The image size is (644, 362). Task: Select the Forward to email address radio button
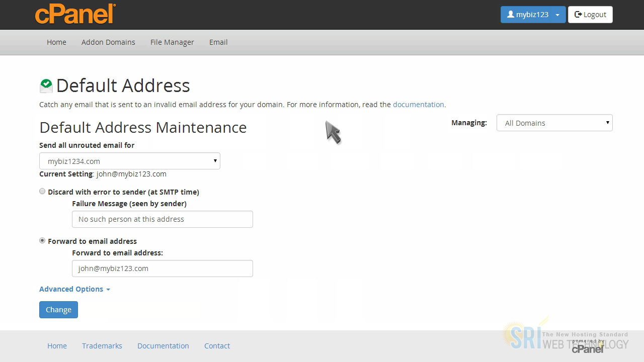[42, 241]
